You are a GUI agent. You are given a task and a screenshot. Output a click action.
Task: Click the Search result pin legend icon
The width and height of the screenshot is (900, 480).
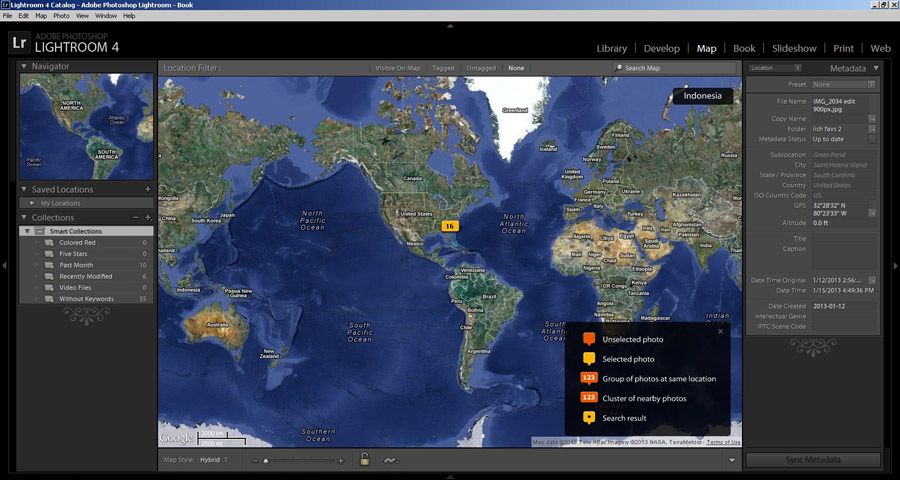coord(589,418)
